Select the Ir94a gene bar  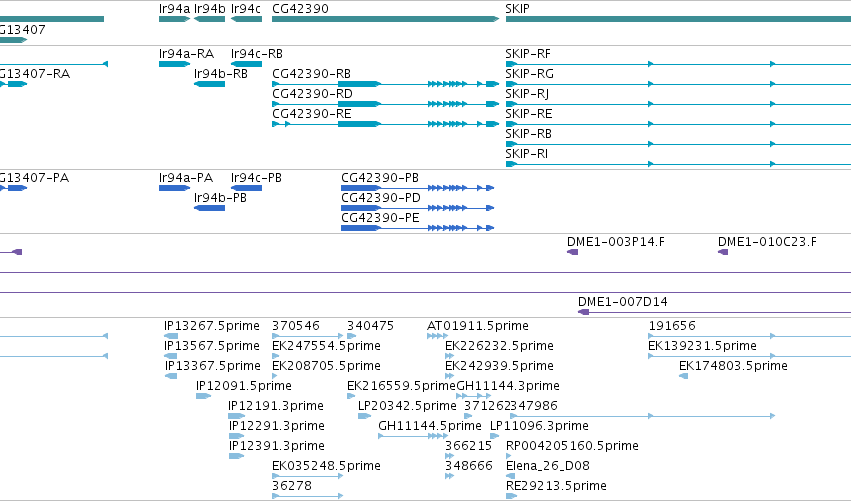[174, 19]
